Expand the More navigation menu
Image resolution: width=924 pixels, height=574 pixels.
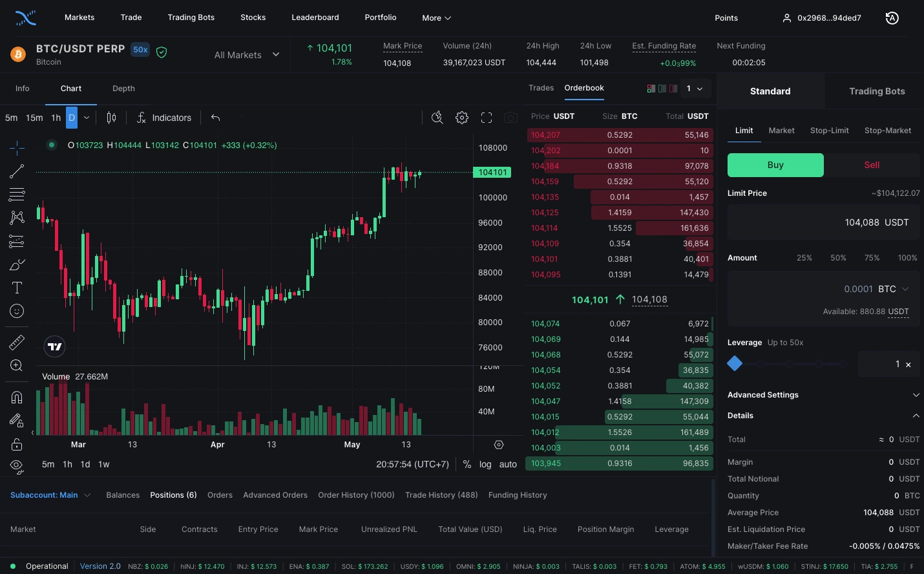(x=436, y=17)
